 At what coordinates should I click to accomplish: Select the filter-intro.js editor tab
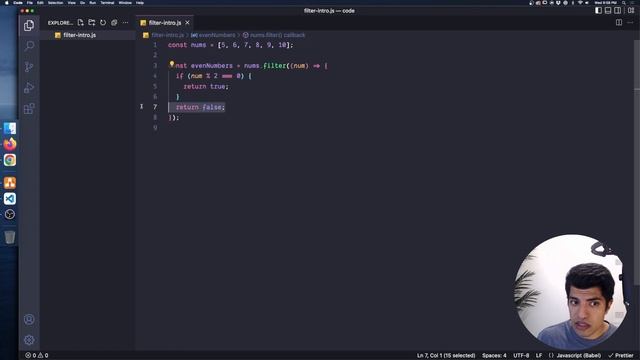pos(164,22)
